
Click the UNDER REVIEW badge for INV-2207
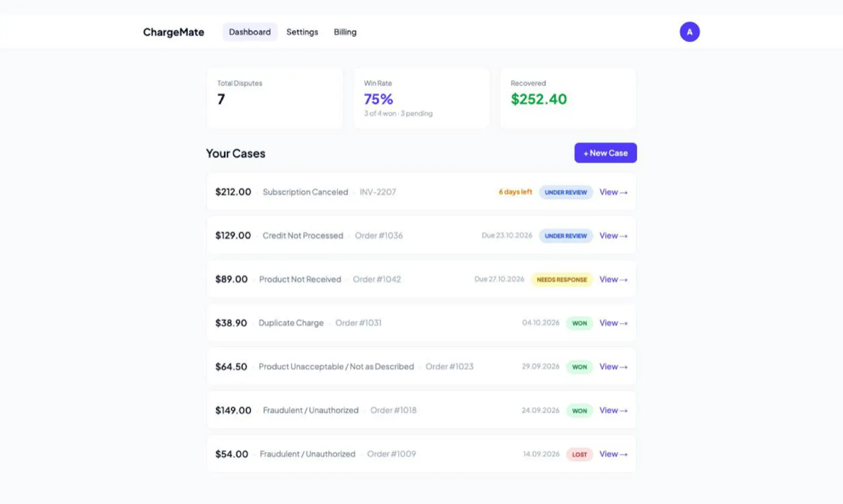[x=566, y=192]
